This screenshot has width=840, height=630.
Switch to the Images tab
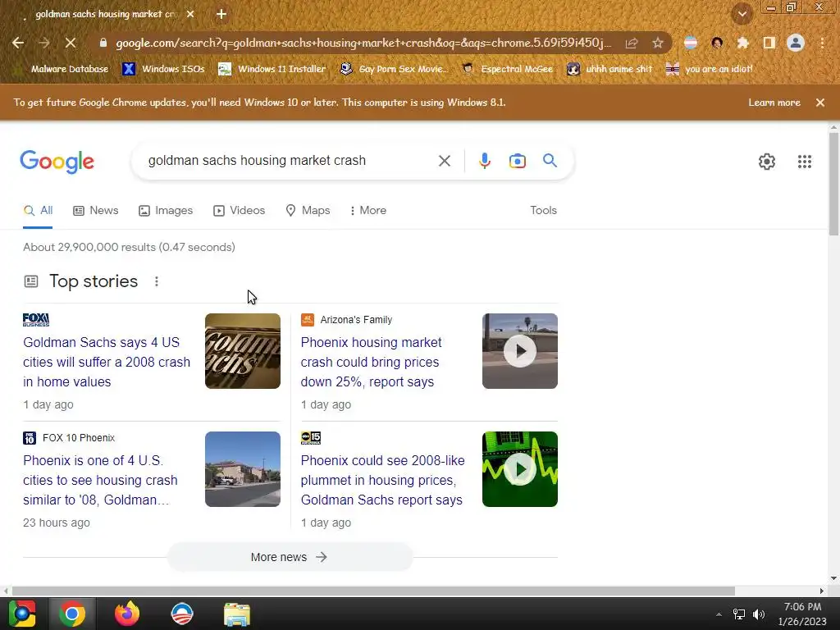click(166, 211)
